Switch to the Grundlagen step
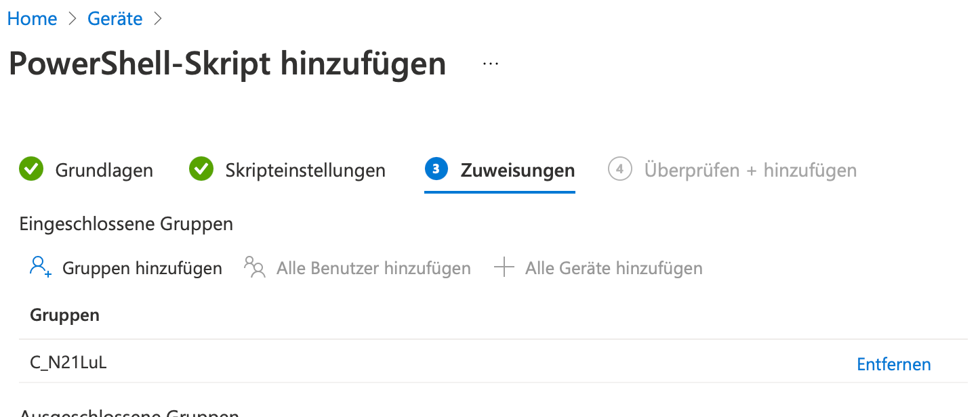Viewport: 980px width, 417px height. click(104, 170)
